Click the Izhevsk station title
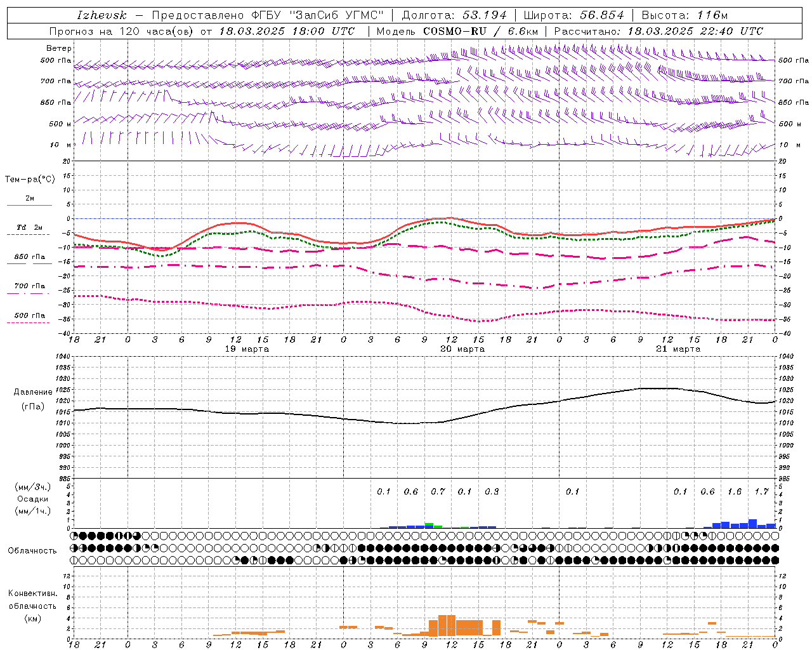The image size is (812, 650). point(102,15)
